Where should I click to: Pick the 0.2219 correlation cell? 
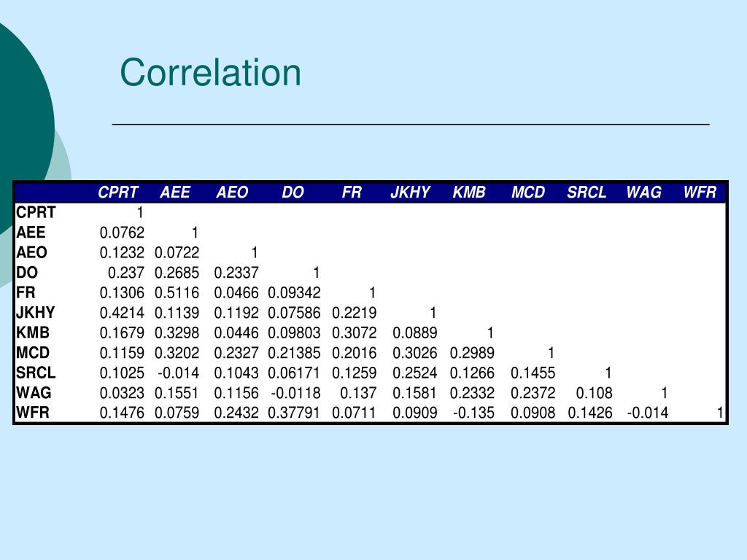click(x=355, y=312)
